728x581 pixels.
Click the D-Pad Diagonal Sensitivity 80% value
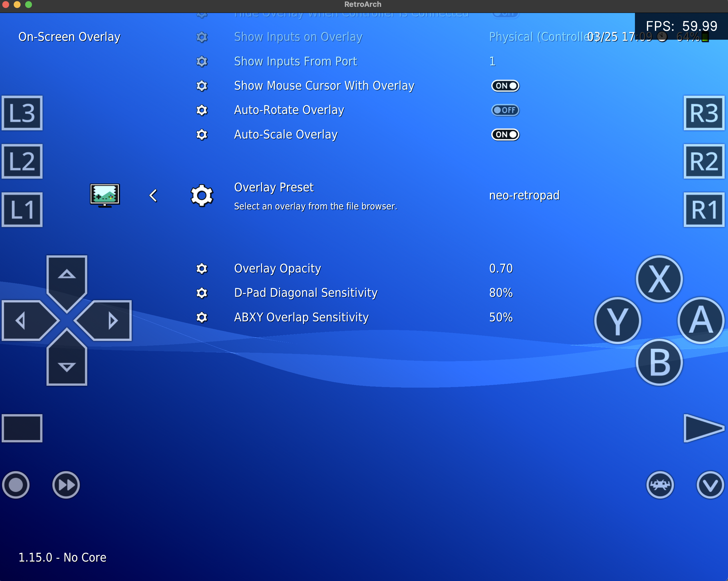point(500,293)
